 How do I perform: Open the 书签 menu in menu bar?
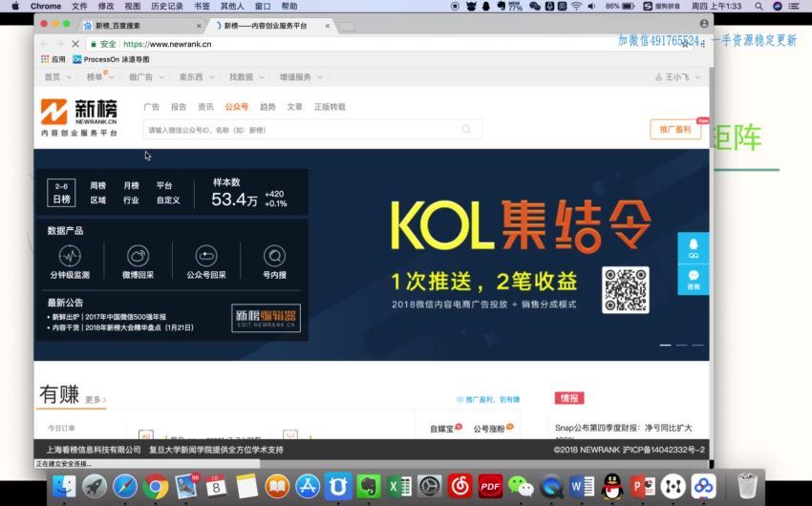(x=202, y=7)
